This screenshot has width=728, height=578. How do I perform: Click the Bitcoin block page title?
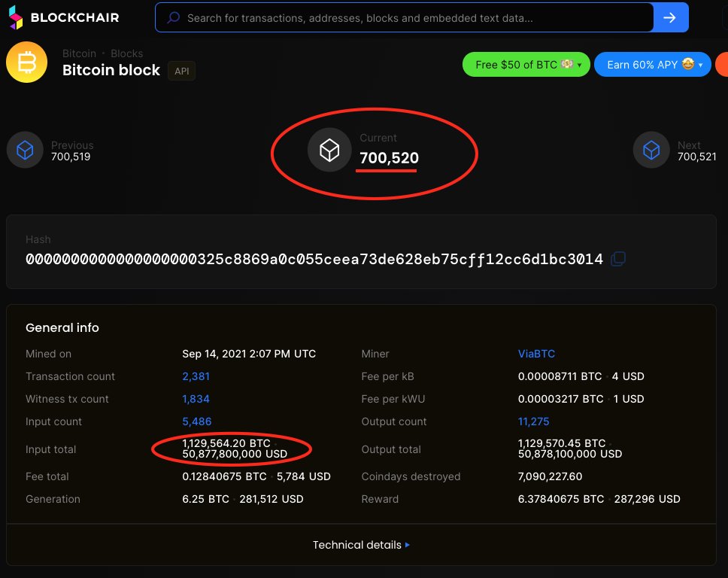pos(111,70)
